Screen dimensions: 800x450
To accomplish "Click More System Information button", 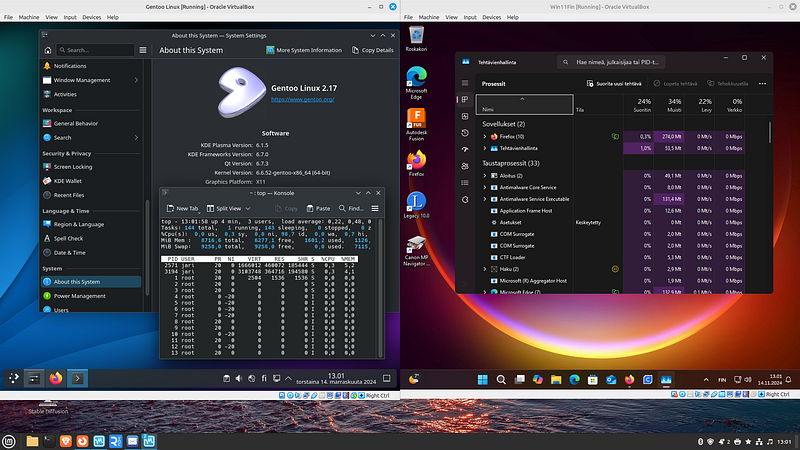I will coord(304,50).
